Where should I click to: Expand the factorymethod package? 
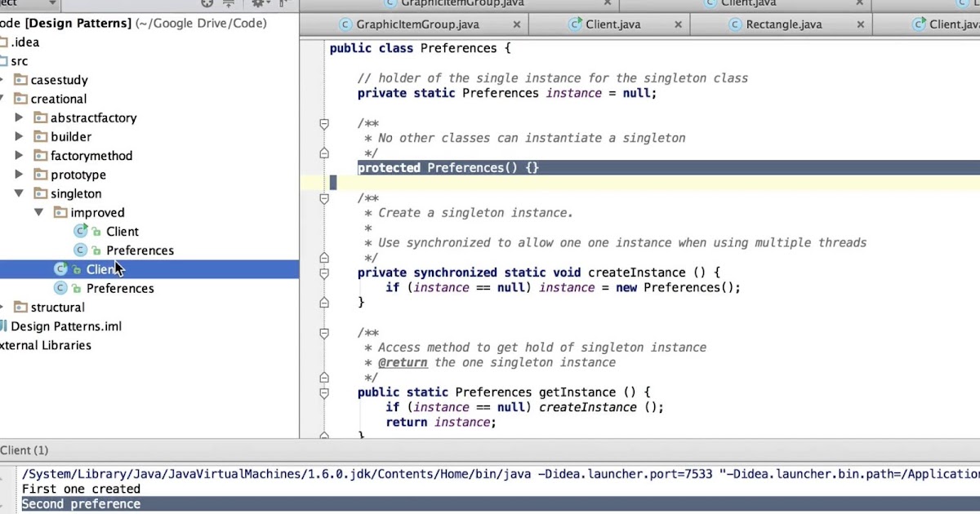point(20,156)
